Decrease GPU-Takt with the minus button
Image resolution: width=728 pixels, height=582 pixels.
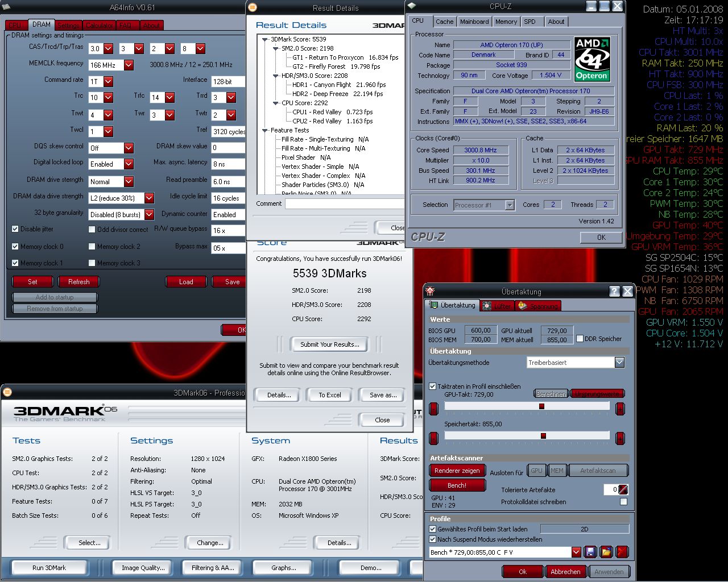coord(434,408)
